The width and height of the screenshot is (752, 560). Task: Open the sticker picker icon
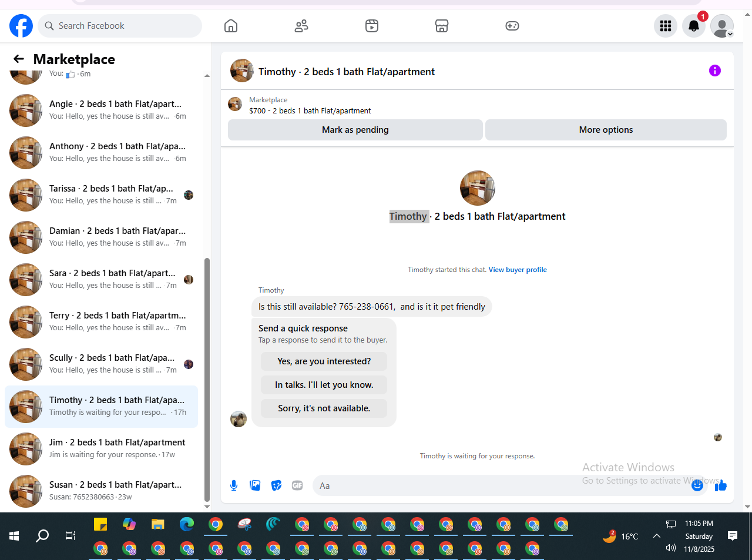(x=276, y=485)
